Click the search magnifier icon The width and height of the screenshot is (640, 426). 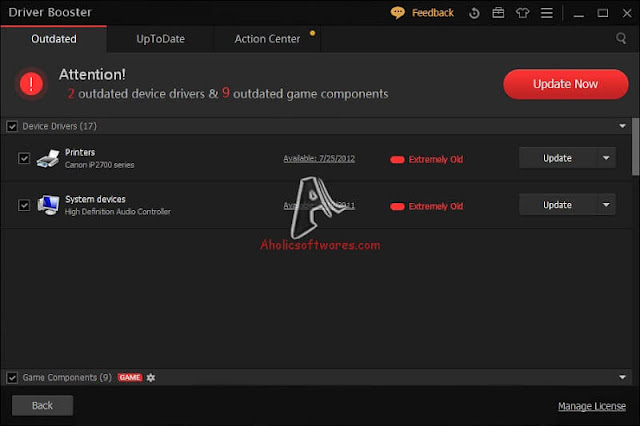(621, 38)
